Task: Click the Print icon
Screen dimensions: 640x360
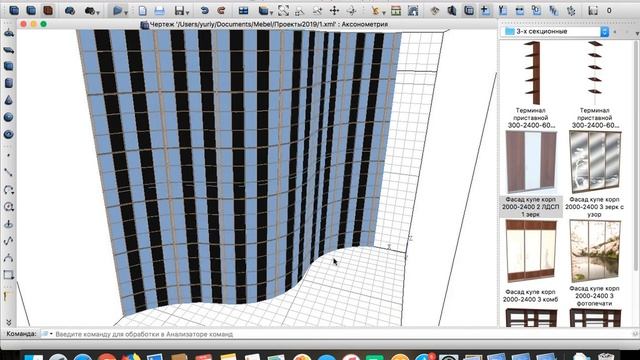Action: pos(160,11)
